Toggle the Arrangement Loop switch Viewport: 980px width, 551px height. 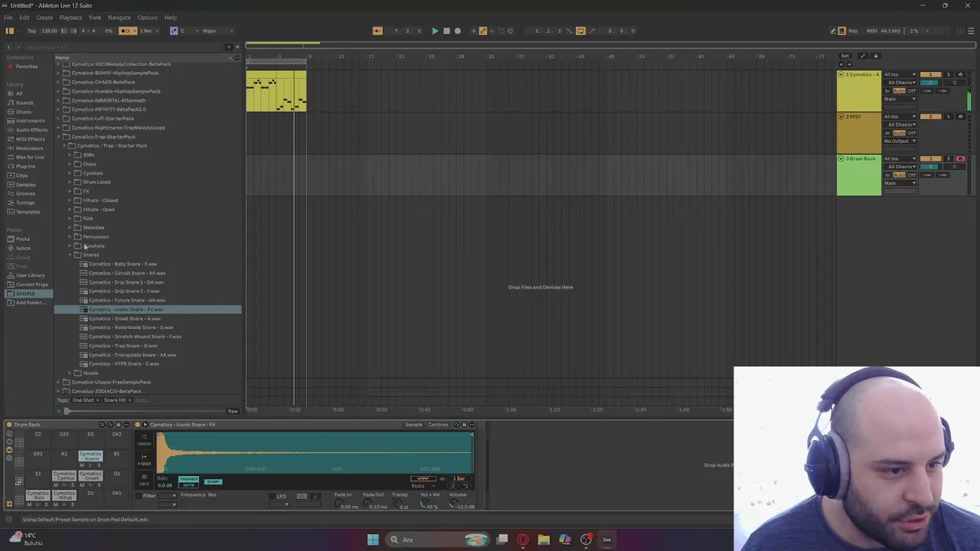click(580, 31)
